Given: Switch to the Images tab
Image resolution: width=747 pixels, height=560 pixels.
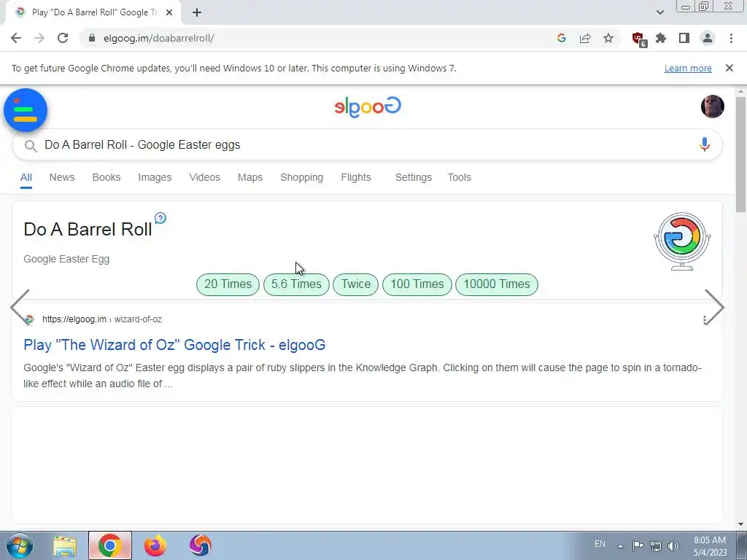Looking at the screenshot, I should pos(155,177).
